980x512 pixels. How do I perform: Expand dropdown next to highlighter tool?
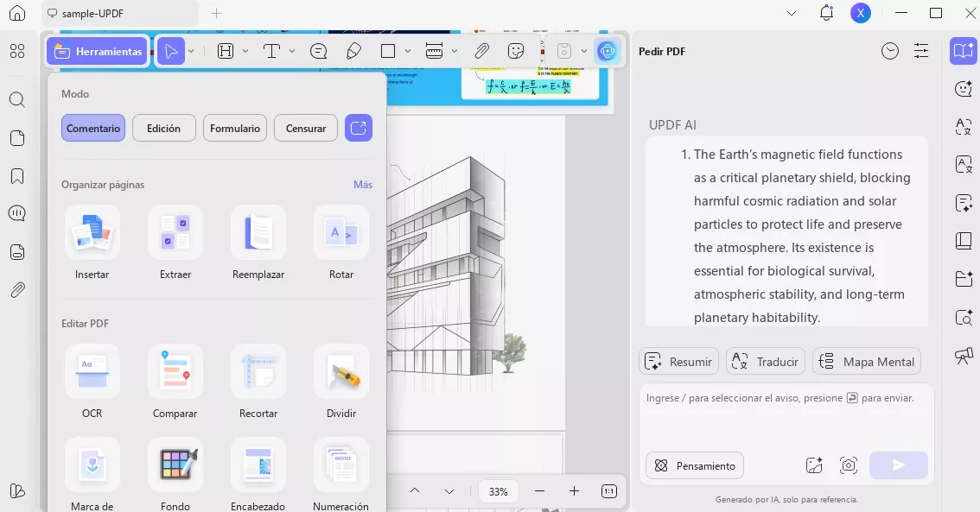(245, 51)
